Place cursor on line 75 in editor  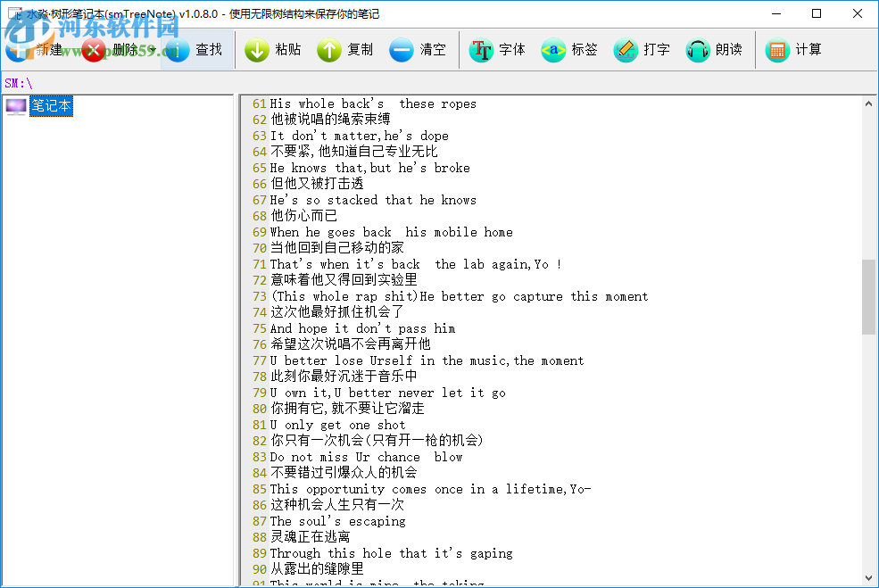click(375, 328)
